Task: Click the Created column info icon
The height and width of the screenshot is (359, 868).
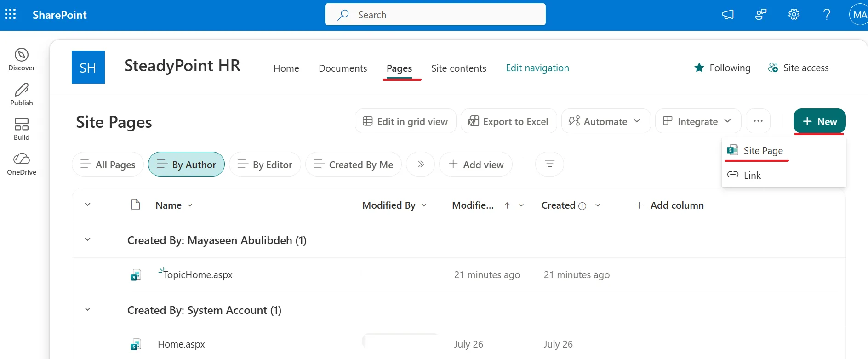Action: click(582, 206)
